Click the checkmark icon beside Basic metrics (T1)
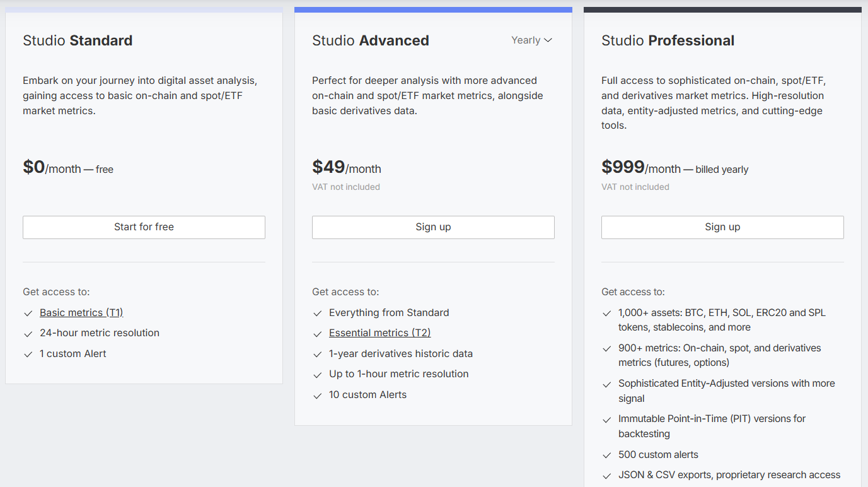Image resolution: width=868 pixels, height=487 pixels. [x=28, y=314]
